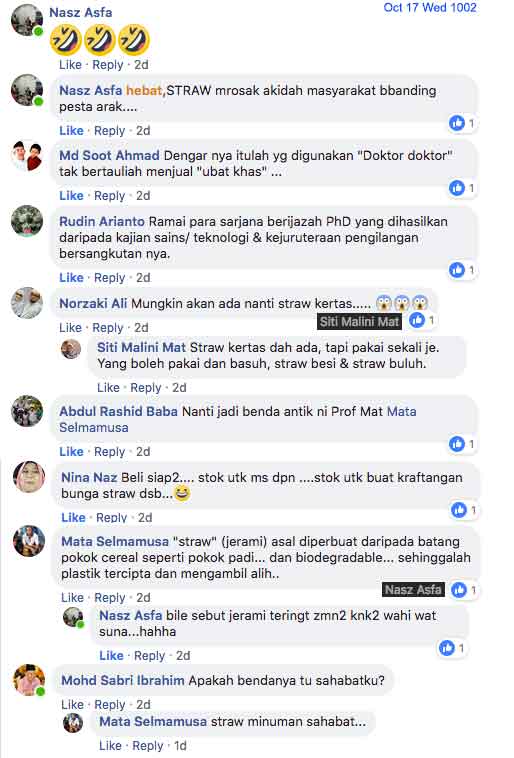Click the thumbs-up reaction icon on Rudin Arianto's comment
Image resolution: width=514 pixels, height=758 pixels.
pyautogui.click(x=457, y=270)
